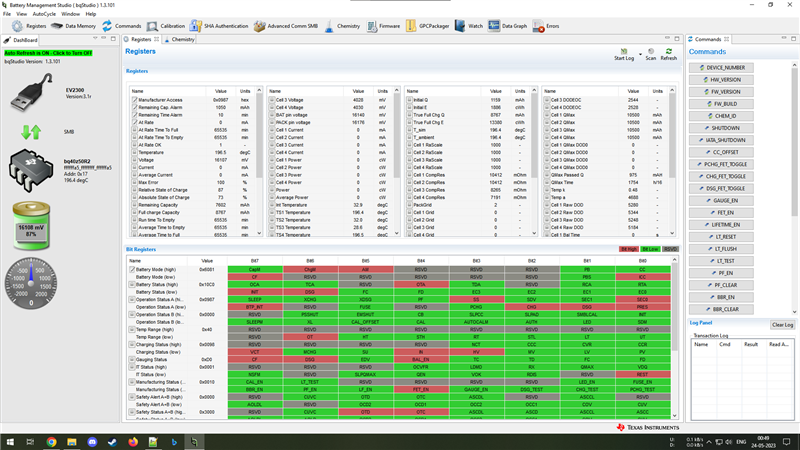Viewport: 800px width, 450px height.
Task: Toggle the FET_EN bit in Manufacturing Status
Action: [421, 389]
